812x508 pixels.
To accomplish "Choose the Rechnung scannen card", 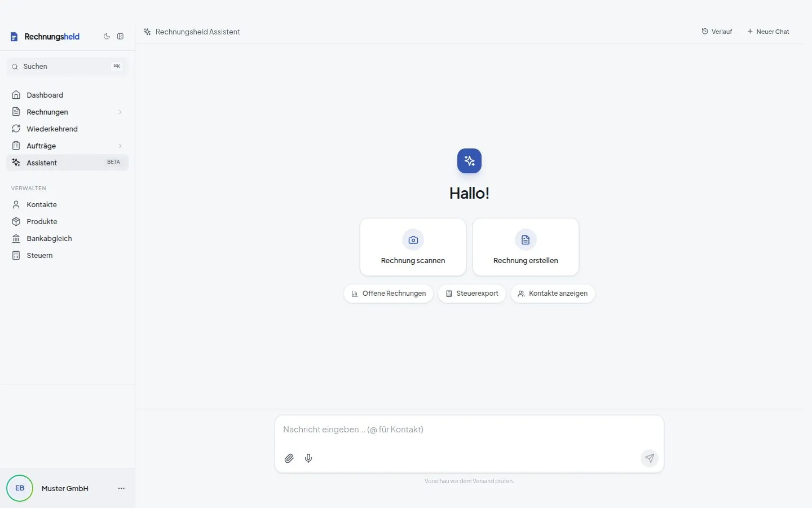I will [x=413, y=247].
